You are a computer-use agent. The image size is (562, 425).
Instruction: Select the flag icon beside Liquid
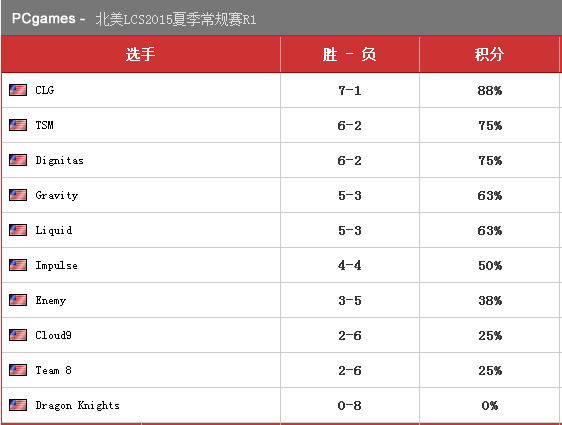[18, 230]
